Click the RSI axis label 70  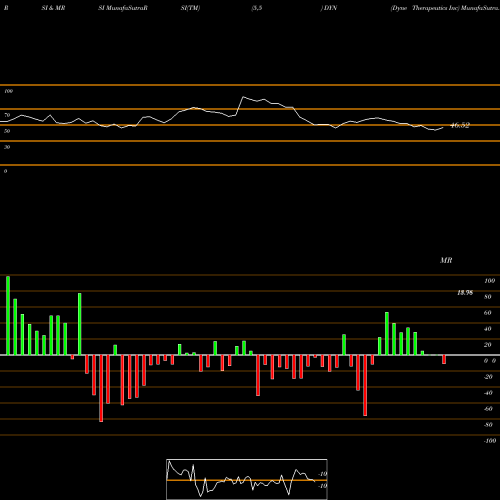[7, 115]
